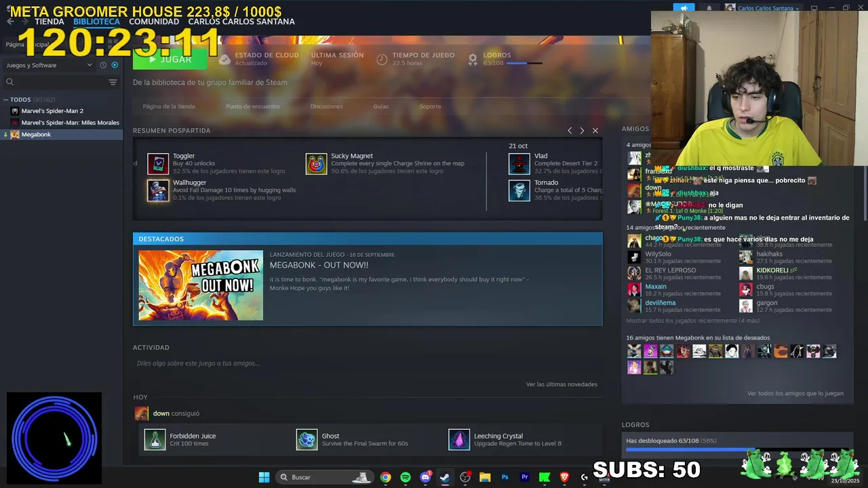Switch to the Discusiones tab
Image resolution: width=868 pixels, height=488 pixels.
pyautogui.click(x=327, y=106)
